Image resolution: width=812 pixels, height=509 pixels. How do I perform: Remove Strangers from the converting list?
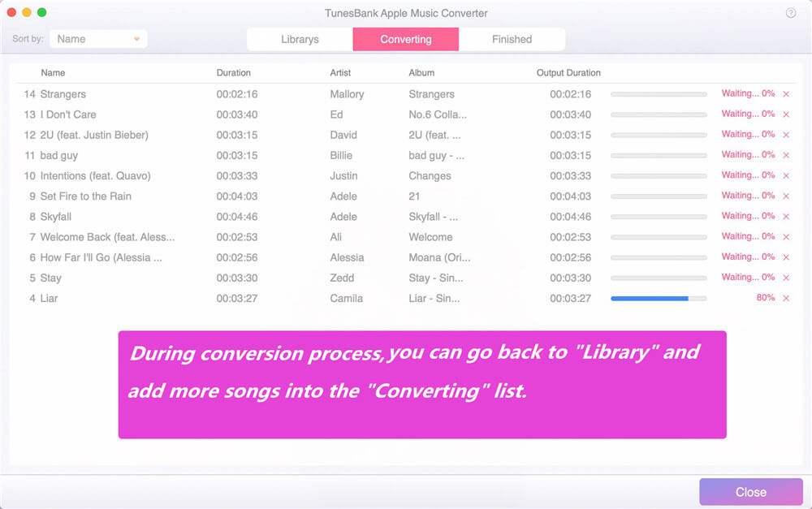point(786,94)
